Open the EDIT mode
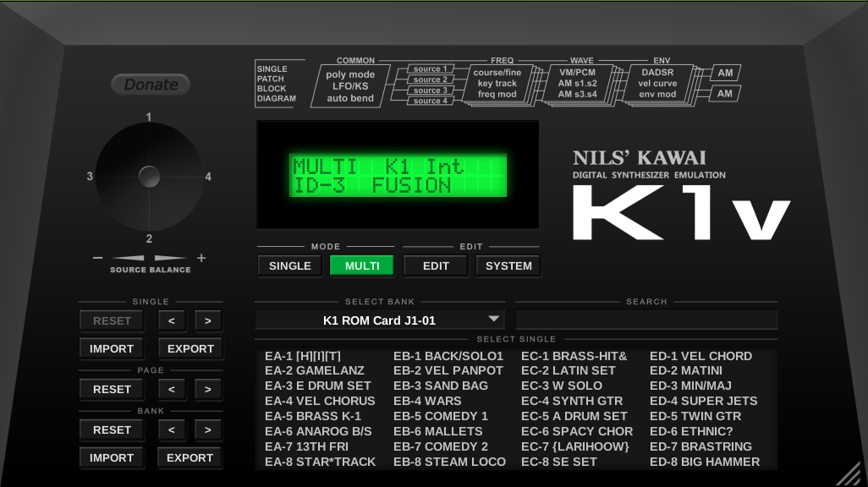The width and height of the screenshot is (868, 487). (x=436, y=265)
